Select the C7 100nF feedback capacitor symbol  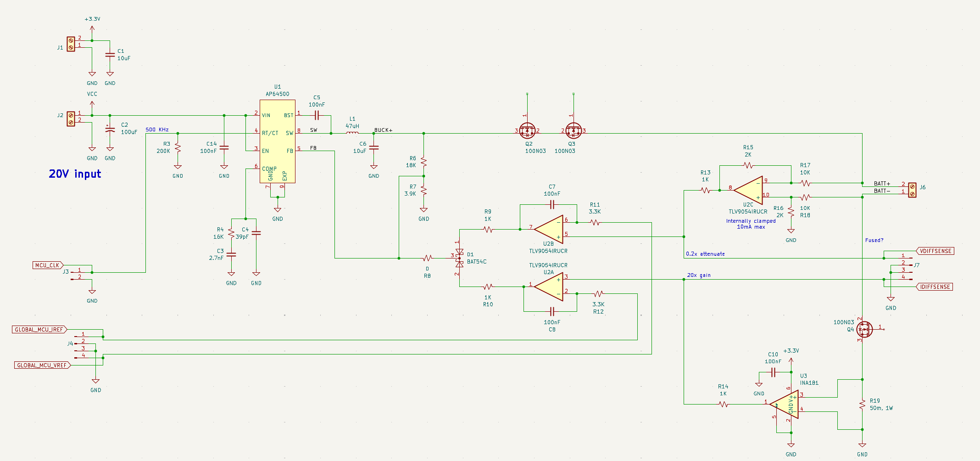tap(552, 204)
